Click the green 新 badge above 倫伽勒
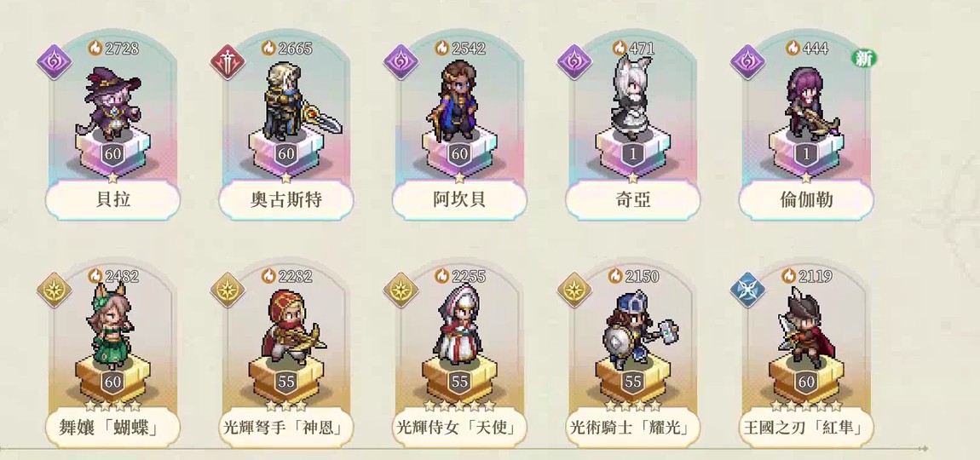This screenshot has height=460, width=980. 864,59
